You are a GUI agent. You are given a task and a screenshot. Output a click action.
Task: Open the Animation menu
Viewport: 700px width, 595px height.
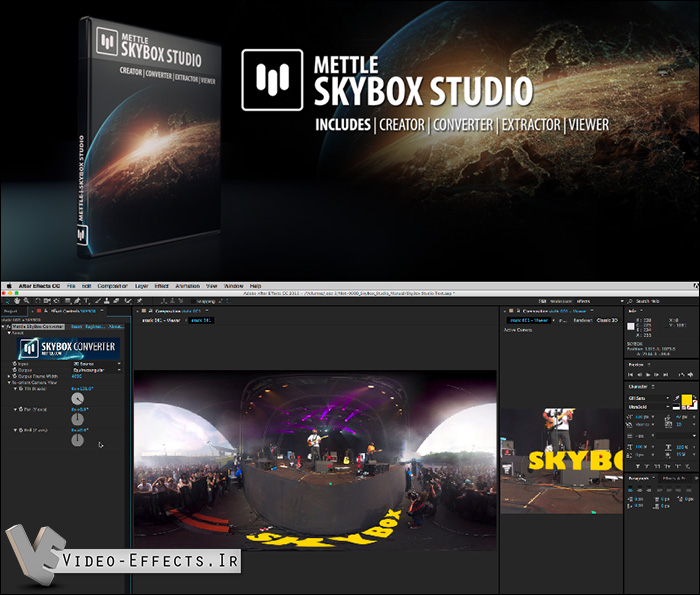(x=188, y=286)
